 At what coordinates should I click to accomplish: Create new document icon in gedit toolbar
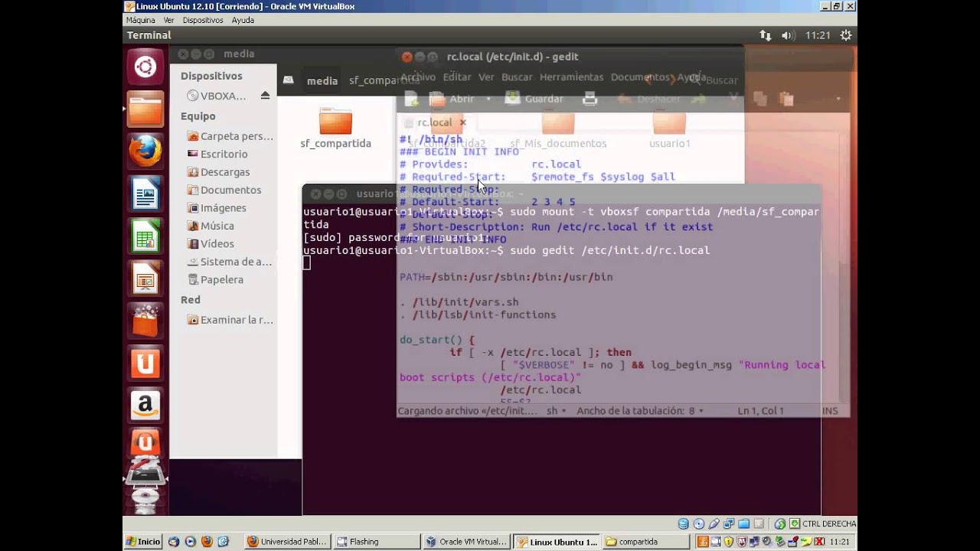411,99
